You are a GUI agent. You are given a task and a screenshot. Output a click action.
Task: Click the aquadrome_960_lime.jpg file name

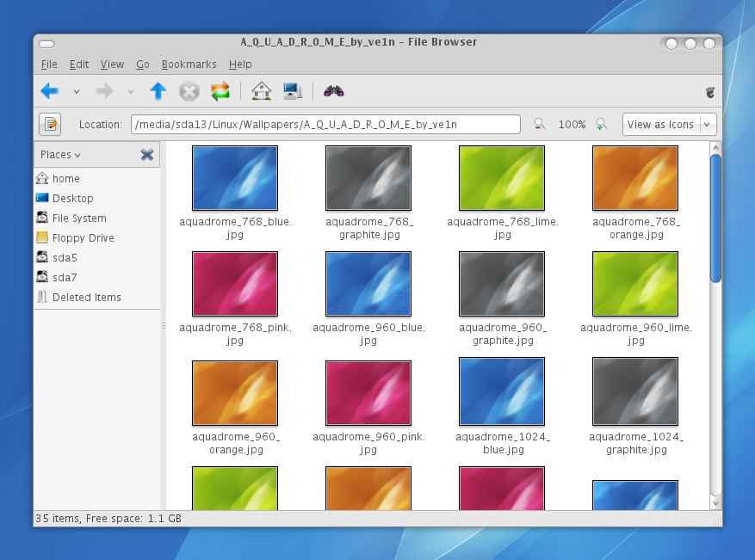click(x=636, y=334)
